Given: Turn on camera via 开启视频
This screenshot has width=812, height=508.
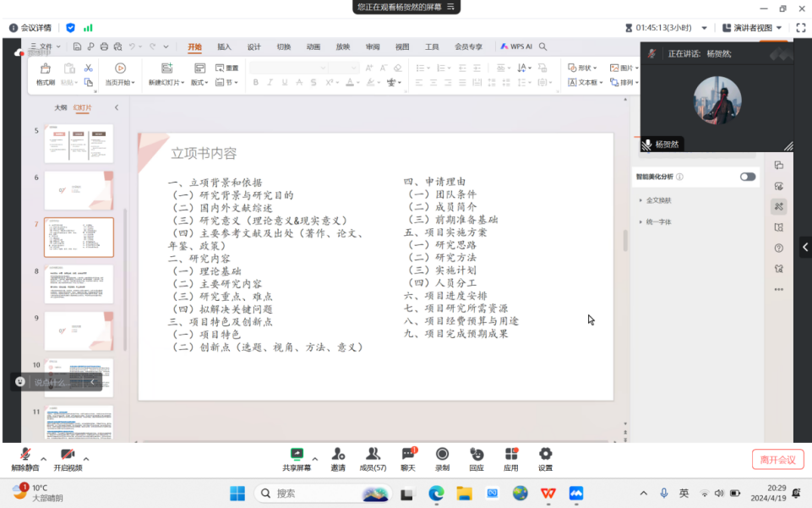Looking at the screenshot, I should pos(68,456).
